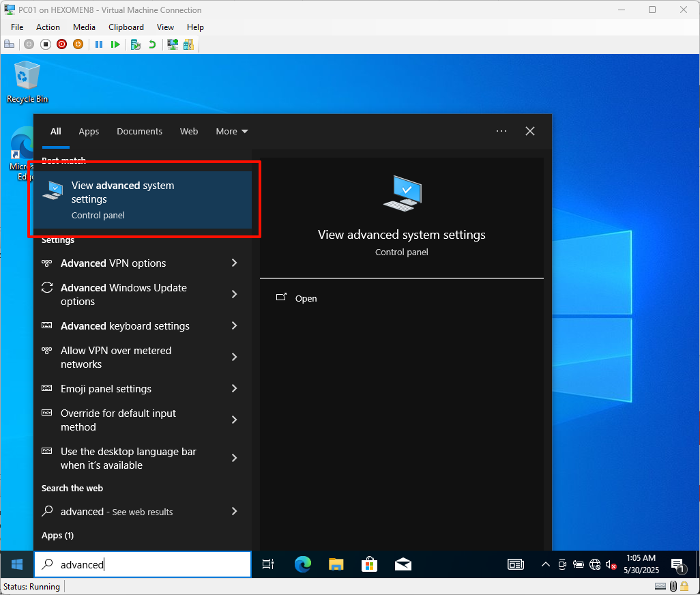Open the More filter dropdown

point(232,132)
